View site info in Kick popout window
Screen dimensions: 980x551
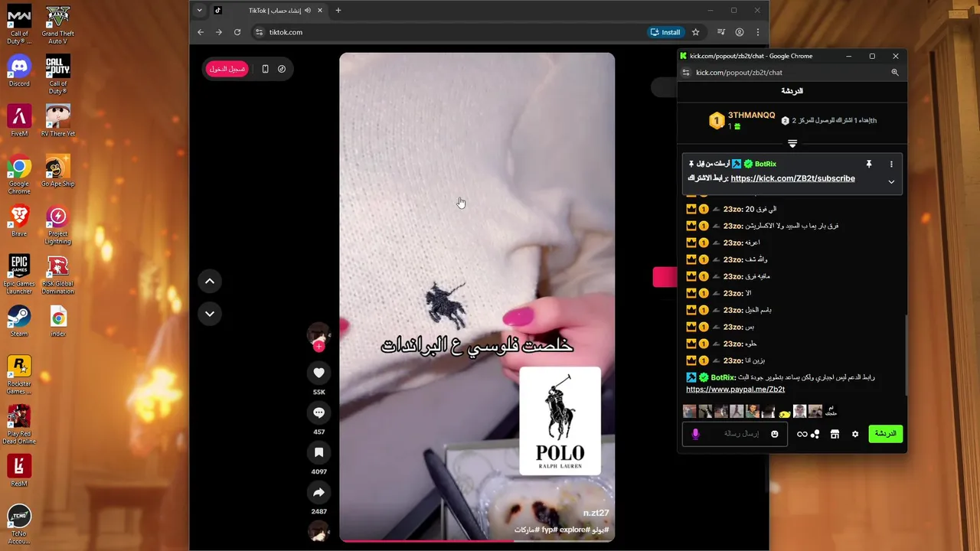pos(686,73)
